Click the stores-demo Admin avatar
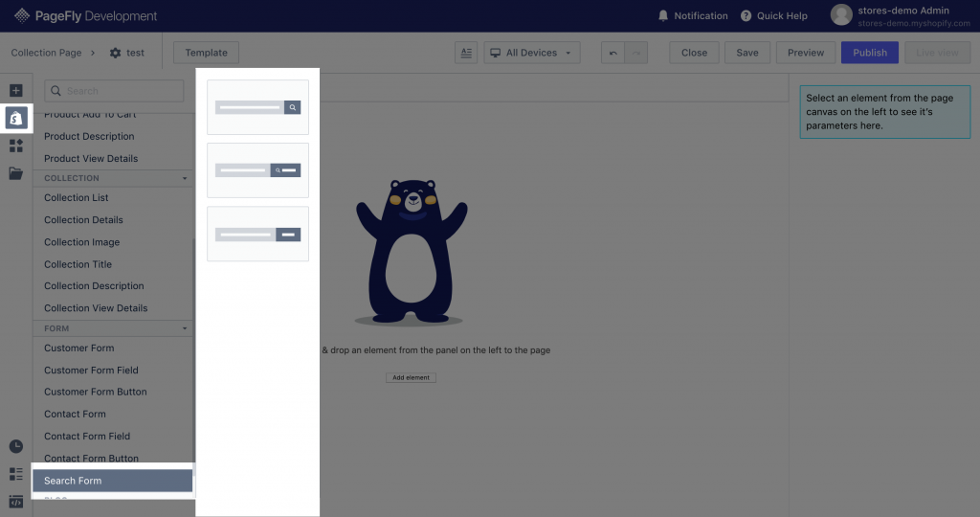Image resolution: width=980 pixels, height=517 pixels. (841, 15)
